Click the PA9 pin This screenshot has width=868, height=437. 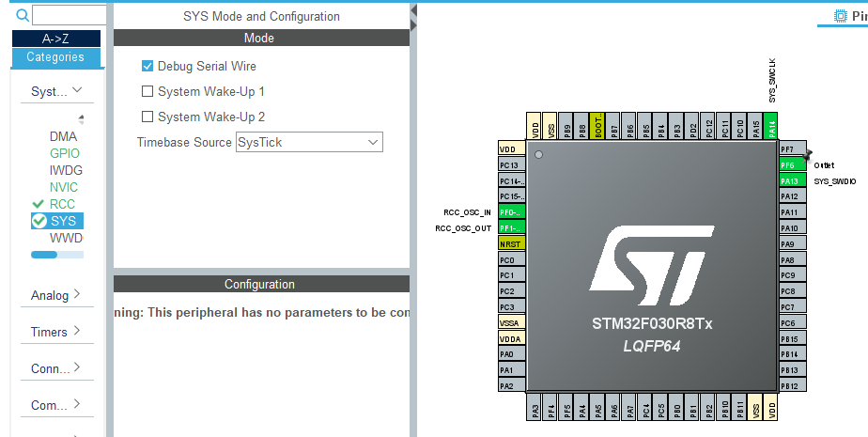point(792,243)
